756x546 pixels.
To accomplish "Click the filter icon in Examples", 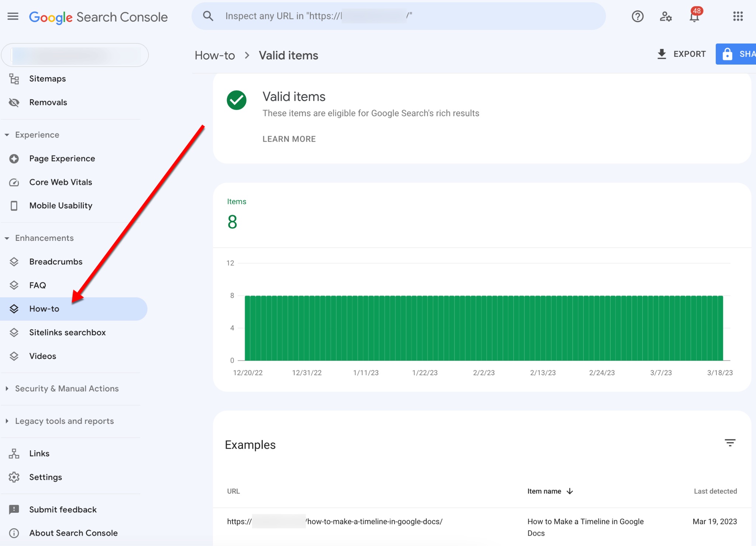I will point(730,443).
